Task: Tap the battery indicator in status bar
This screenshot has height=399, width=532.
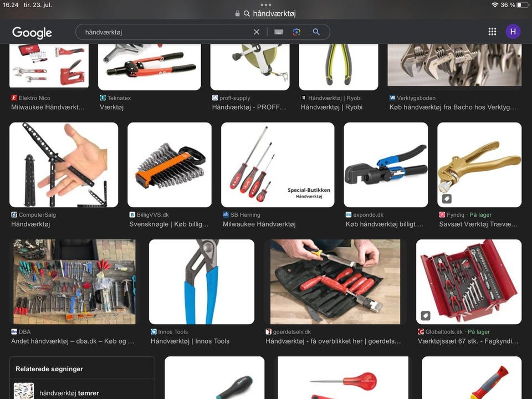Action: pos(523,5)
